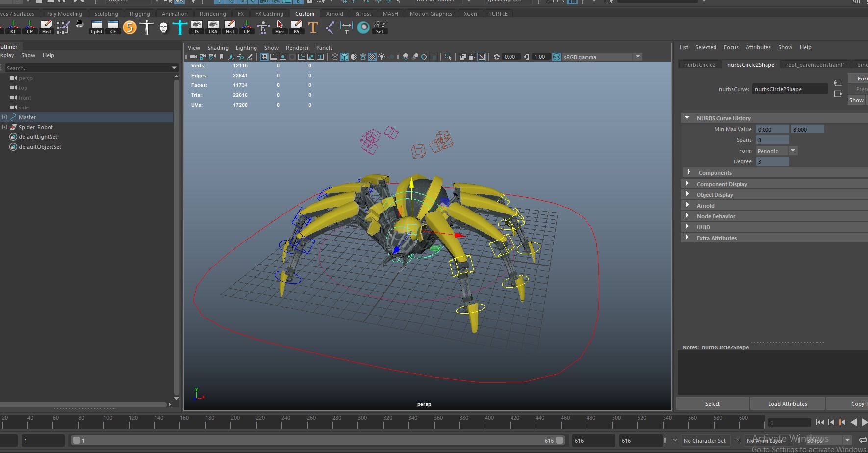Click the select camera icon in viewport toolbar

[193, 57]
